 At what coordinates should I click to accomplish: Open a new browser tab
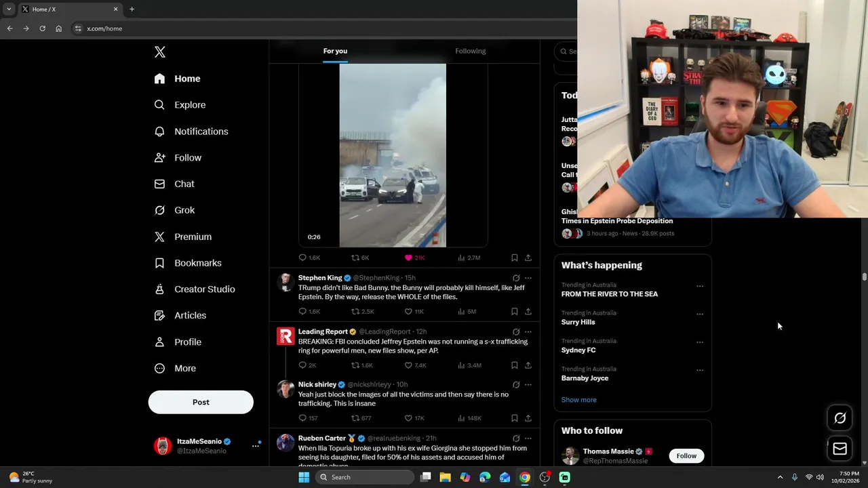pos(132,9)
